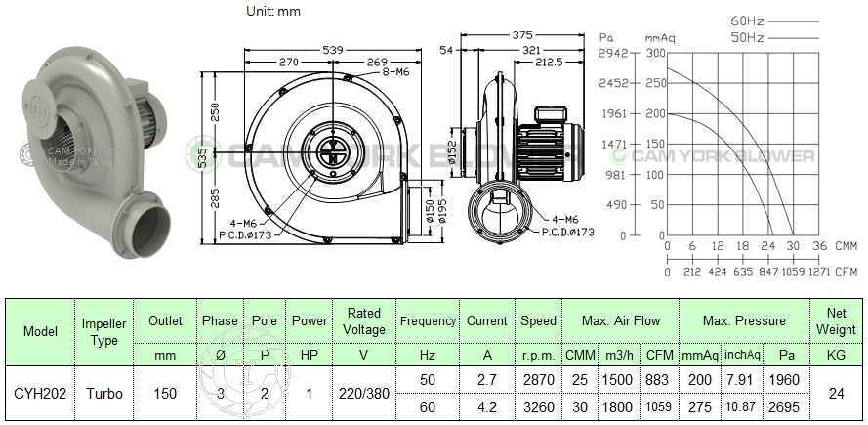The image size is (868, 425).
Task: Click the 1800 m3/h value cell
Action: pyautogui.click(x=617, y=407)
